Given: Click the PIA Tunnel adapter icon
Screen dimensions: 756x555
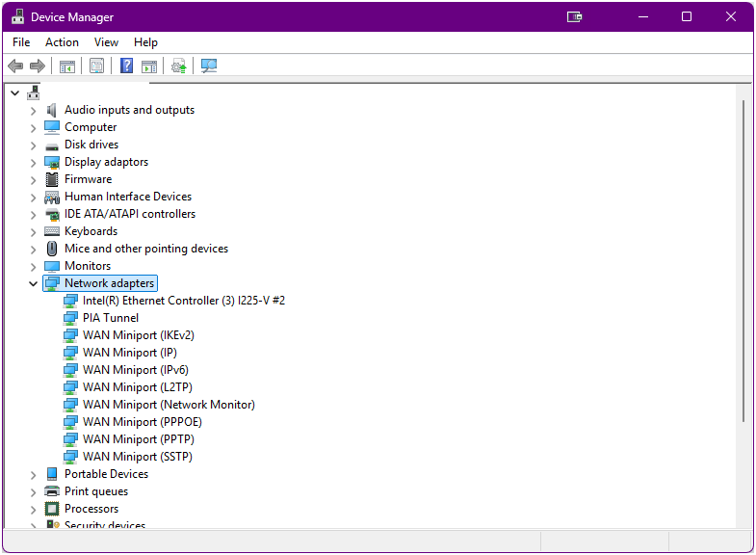Looking at the screenshot, I should click(70, 318).
